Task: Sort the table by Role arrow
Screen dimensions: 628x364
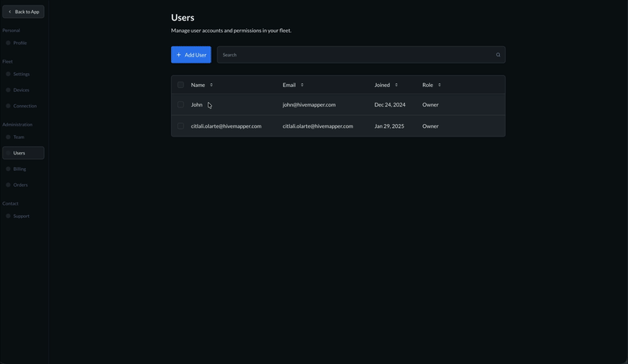Action: (440, 85)
